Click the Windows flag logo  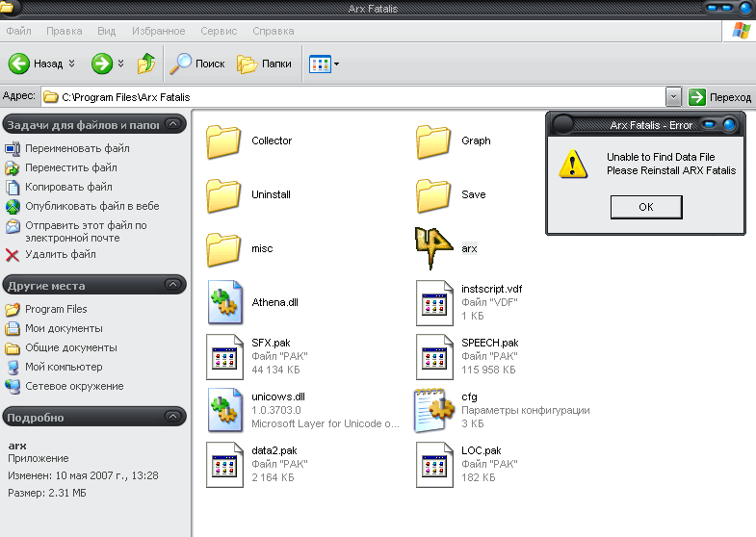[741, 31]
